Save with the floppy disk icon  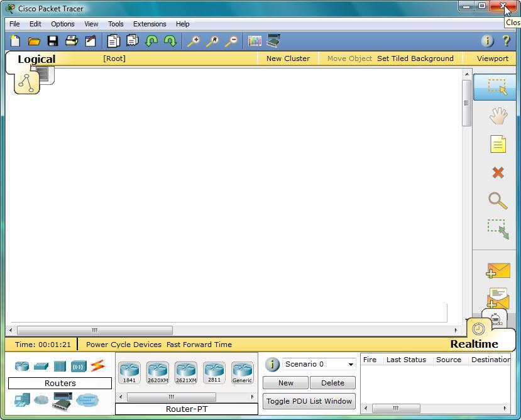tap(53, 41)
